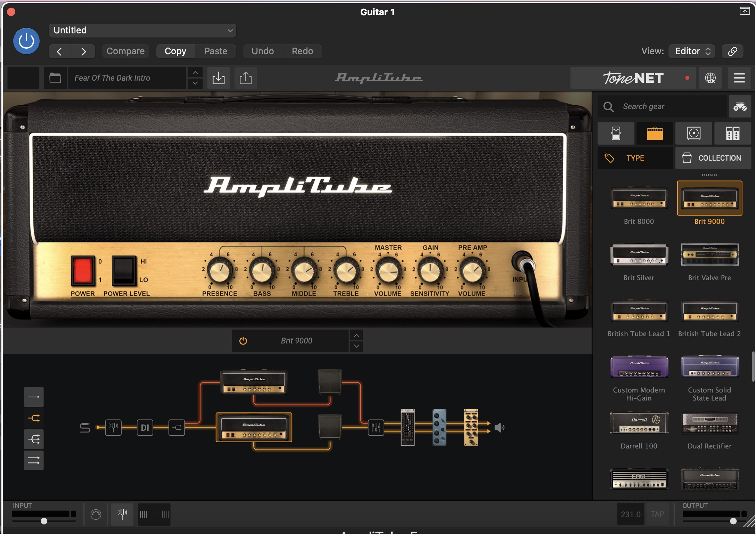Toggle the red POWER switch on amp
756x534 pixels.
83,270
